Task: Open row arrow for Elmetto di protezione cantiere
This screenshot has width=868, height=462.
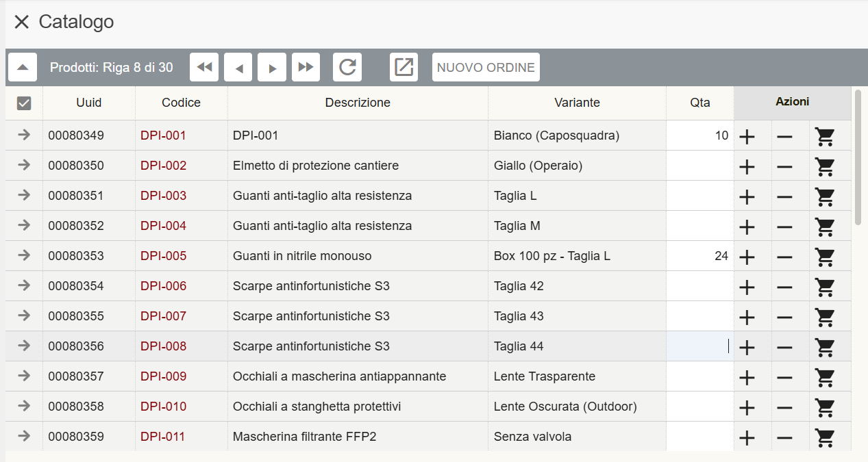Action: tap(24, 166)
